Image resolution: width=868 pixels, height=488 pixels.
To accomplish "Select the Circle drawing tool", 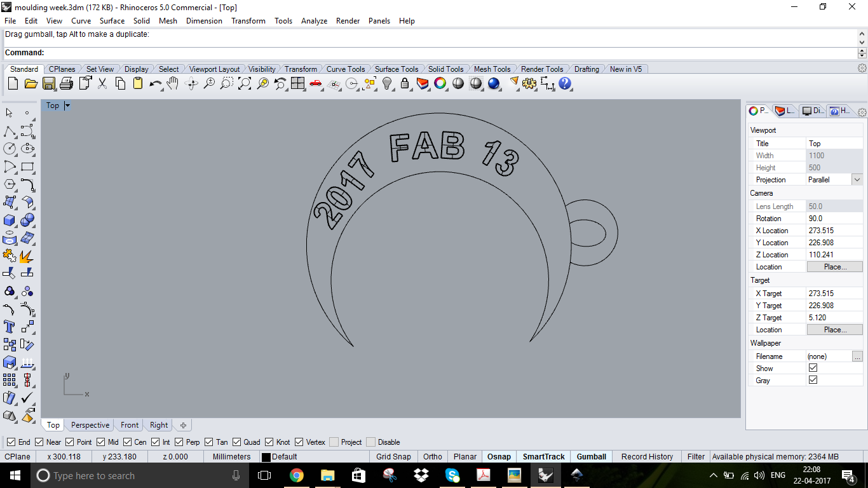I will [x=10, y=149].
